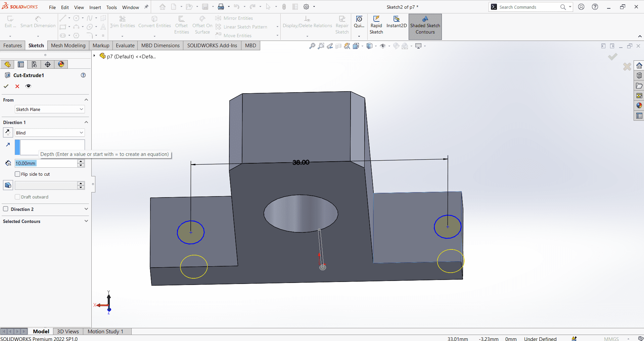Image resolution: width=644 pixels, height=341 pixels.
Task: Open the Window menu
Action: 130,7
